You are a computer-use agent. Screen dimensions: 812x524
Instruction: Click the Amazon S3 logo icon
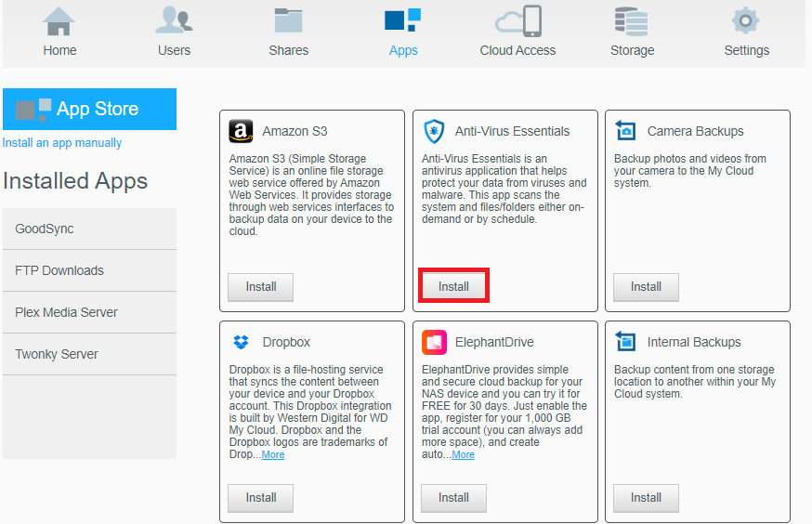241,131
